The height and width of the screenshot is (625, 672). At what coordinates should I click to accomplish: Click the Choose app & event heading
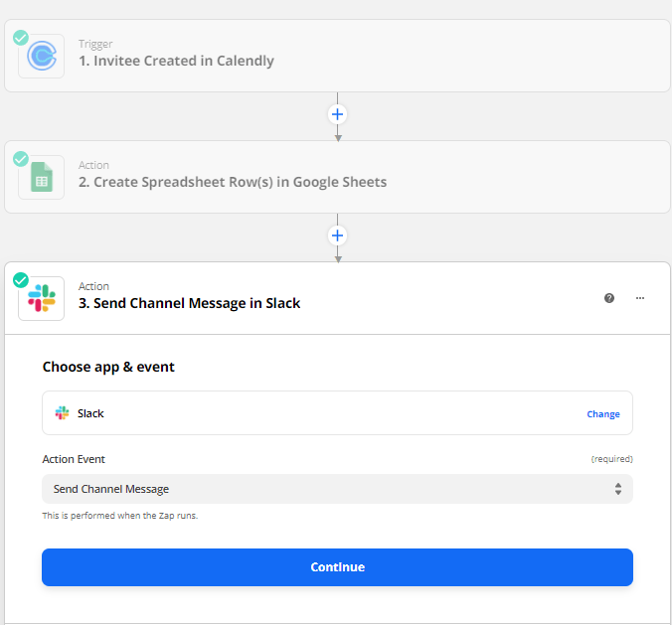(x=108, y=367)
